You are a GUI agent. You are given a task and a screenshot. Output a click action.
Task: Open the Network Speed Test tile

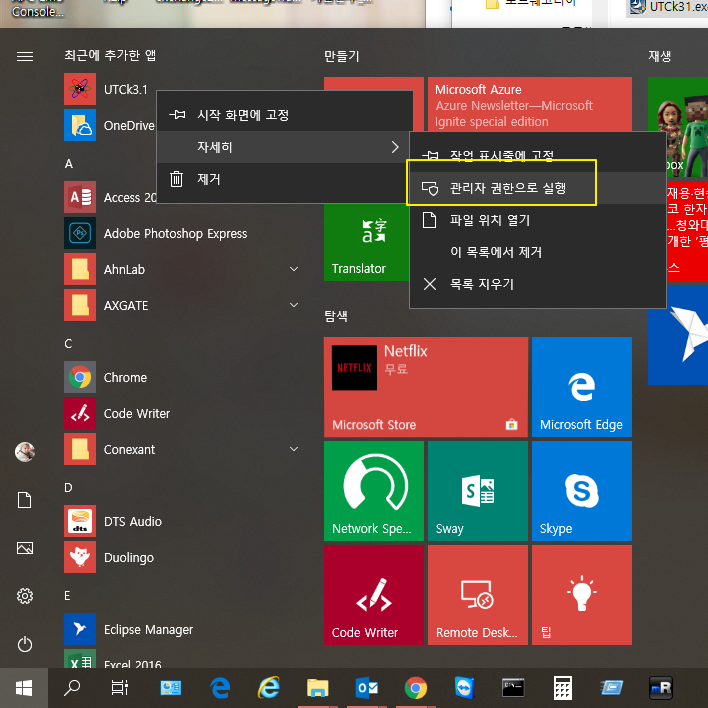pos(374,491)
